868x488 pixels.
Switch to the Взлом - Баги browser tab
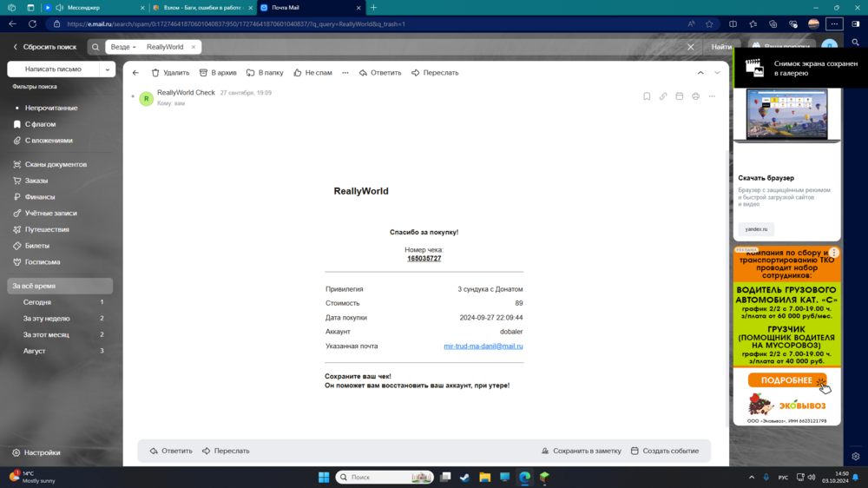(x=202, y=8)
